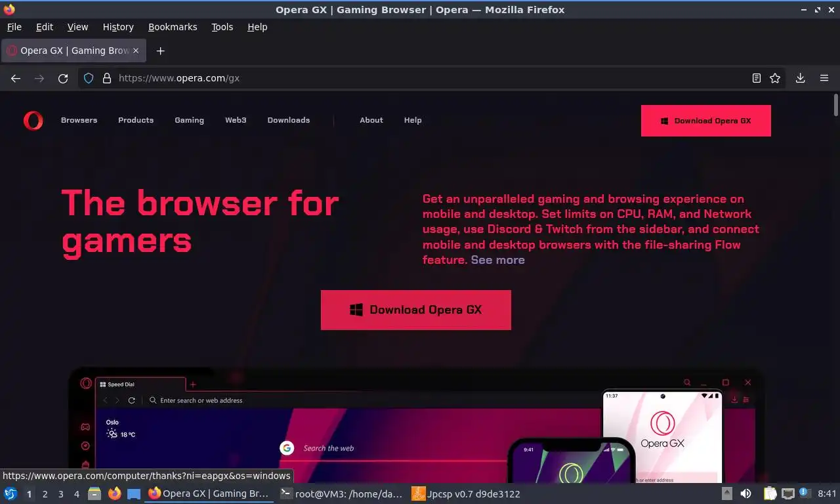The height and width of the screenshot is (504, 840).
Task: Launch the file manager from the taskbar
Action: (x=94, y=493)
